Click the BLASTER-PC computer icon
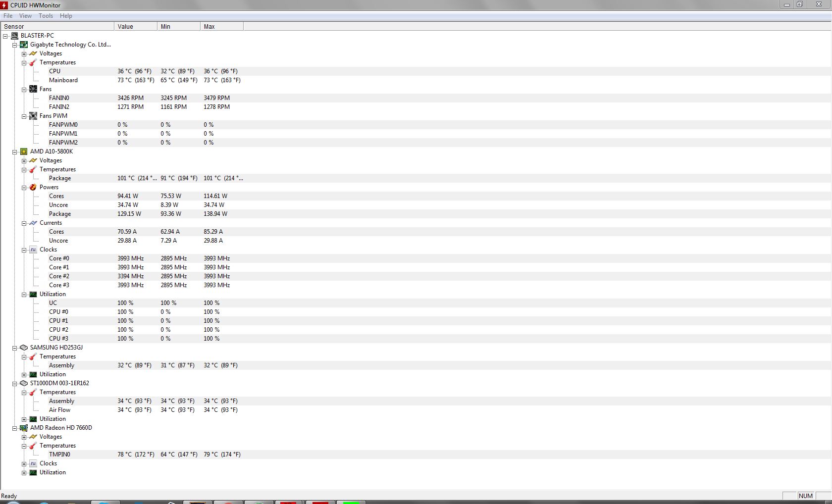The height and width of the screenshot is (504, 832). click(x=15, y=36)
